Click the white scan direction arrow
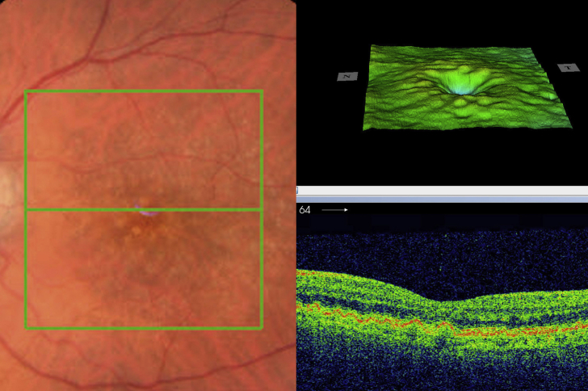This screenshot has height=391, width=588. 335,210
